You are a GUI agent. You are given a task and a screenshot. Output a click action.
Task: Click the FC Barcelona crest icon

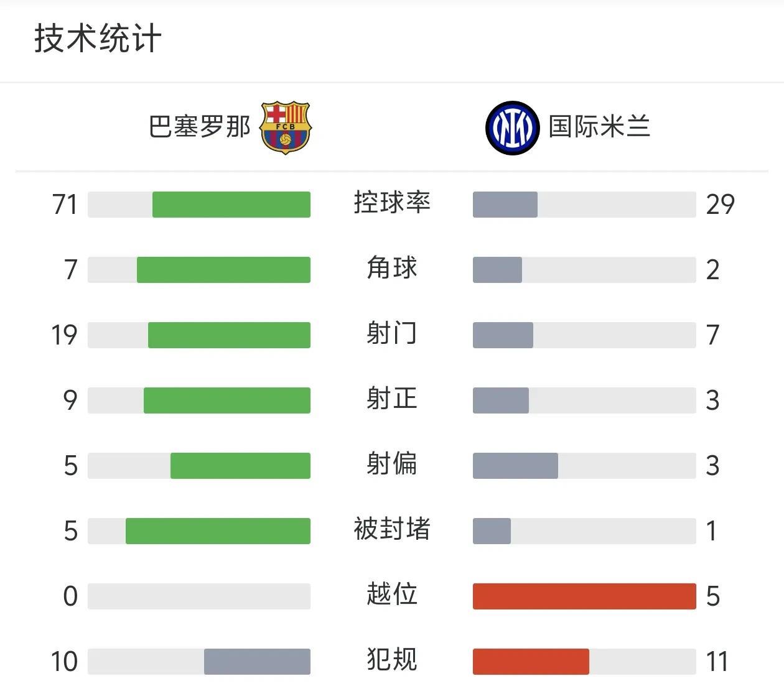286,127
